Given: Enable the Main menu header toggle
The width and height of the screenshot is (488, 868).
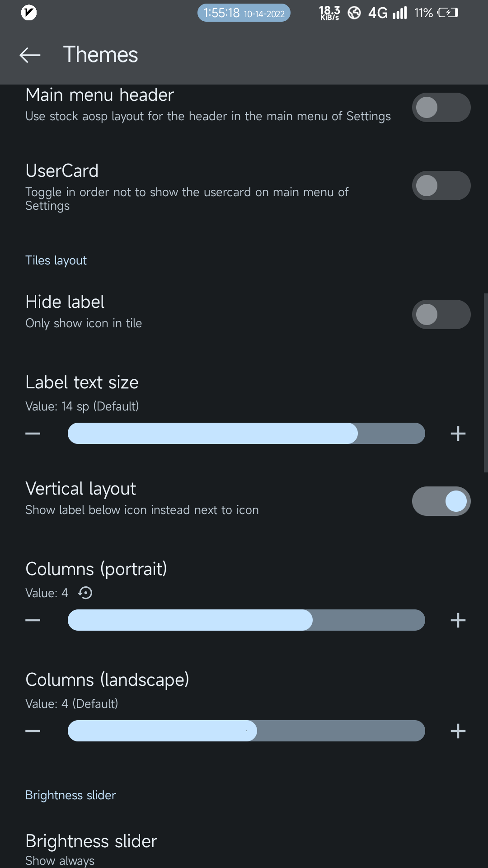Looking at the screenshot, I should (x=441, y=108).
